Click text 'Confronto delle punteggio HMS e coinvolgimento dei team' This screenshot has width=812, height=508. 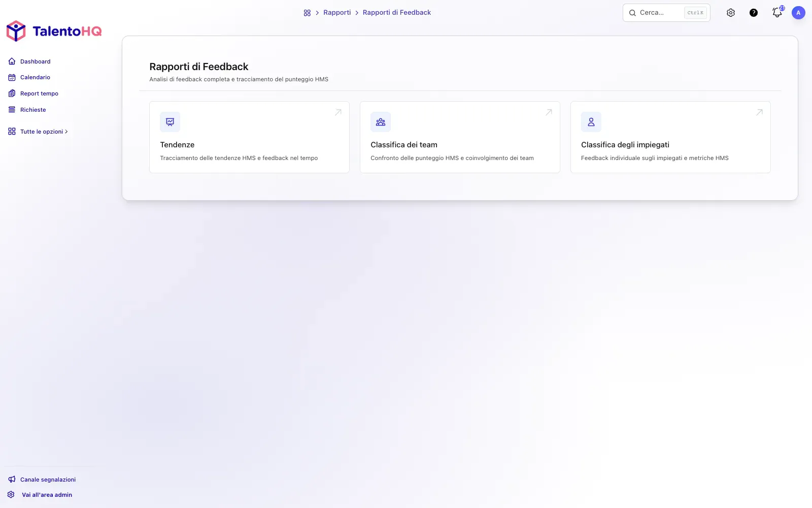pos(452,158)
